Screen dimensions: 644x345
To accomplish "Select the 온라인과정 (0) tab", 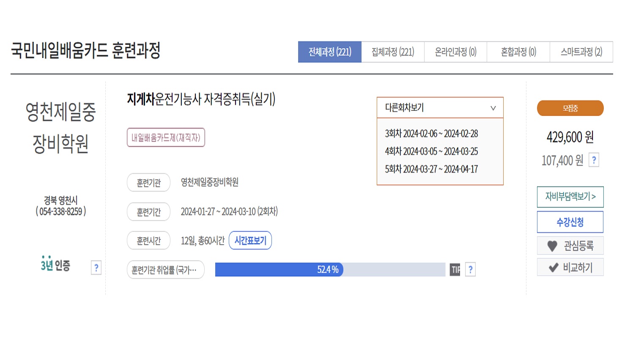I will tap(455, 52).
